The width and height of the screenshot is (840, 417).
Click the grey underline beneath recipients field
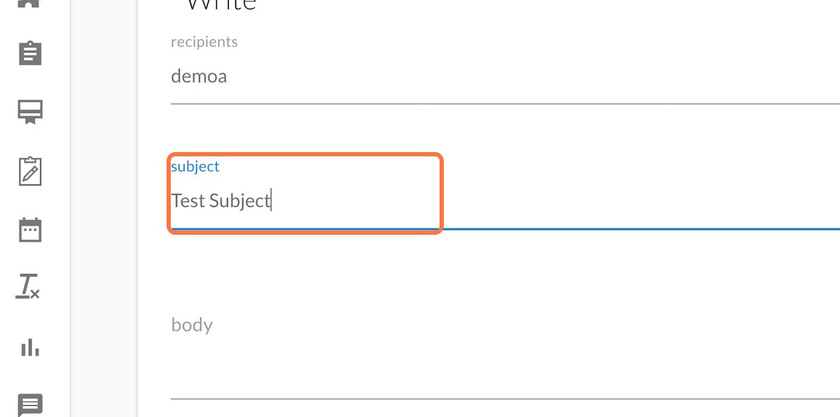505,104
